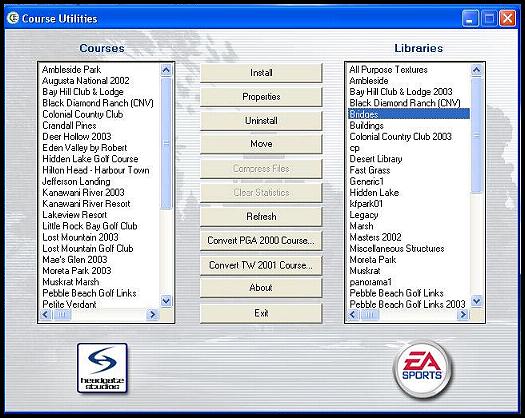525x418 pixels.
Task: Click the Refresh button
Action: 261,217
